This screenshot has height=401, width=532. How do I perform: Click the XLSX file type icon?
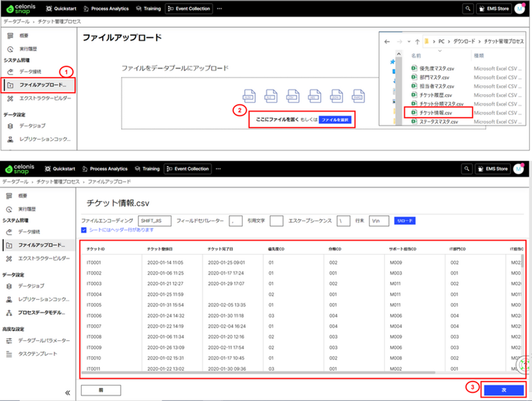pos(249,96)
